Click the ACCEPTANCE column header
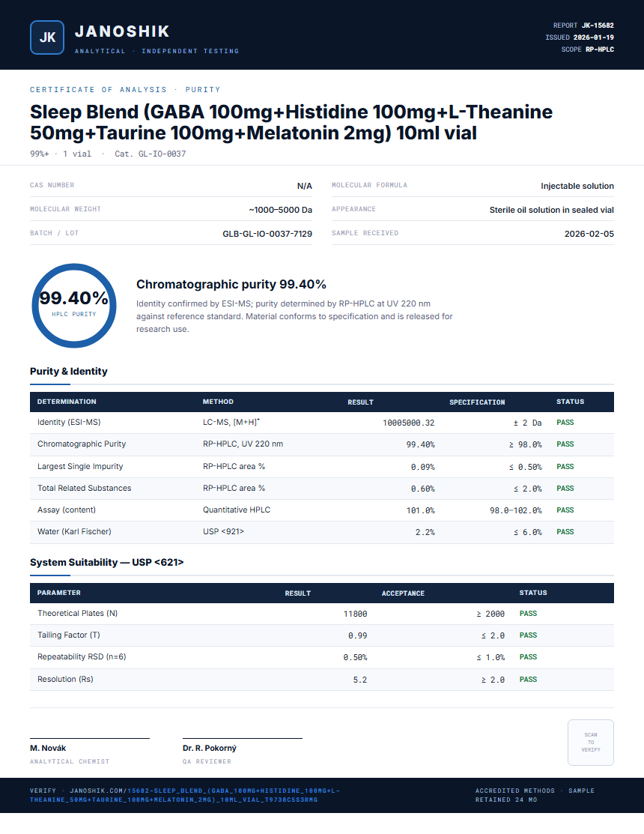Image resolution: width=644 pixels, height=834 pixels. pos(403,593)
